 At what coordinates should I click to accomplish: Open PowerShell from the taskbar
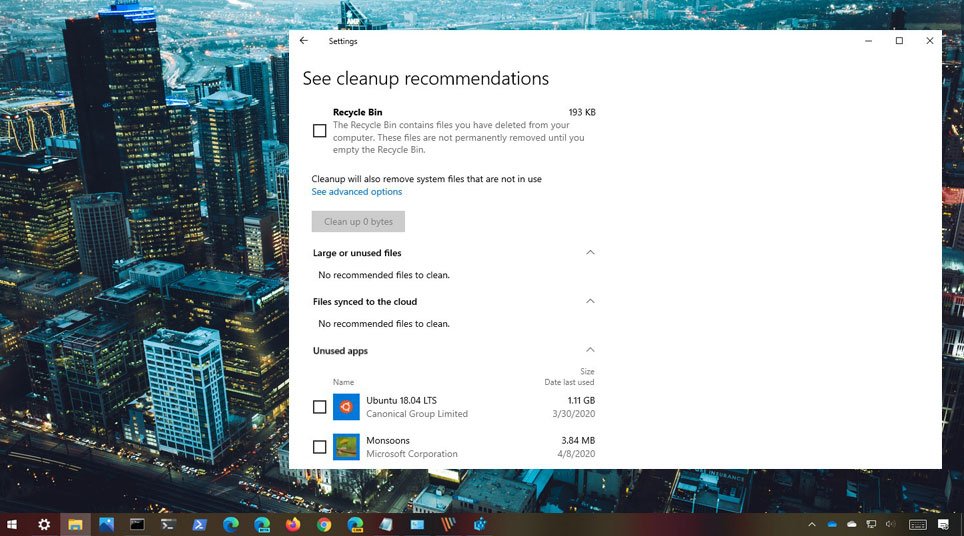199,524
